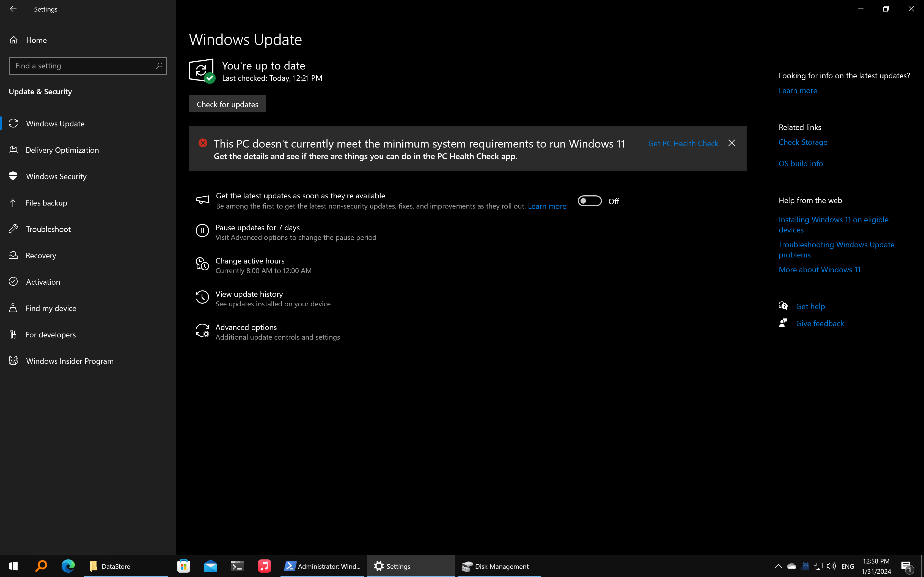The width and height of the screenshot is (924, 577).
Task: Enable getting latest updates as soon as available
Action: [x=589, y=201]
